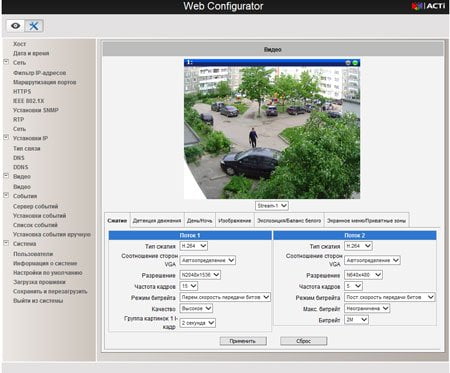This screenshot has width=450, height=373.
Task: Open Поток 1 Разрешение dropdown
Action: (x=200, y=275)
